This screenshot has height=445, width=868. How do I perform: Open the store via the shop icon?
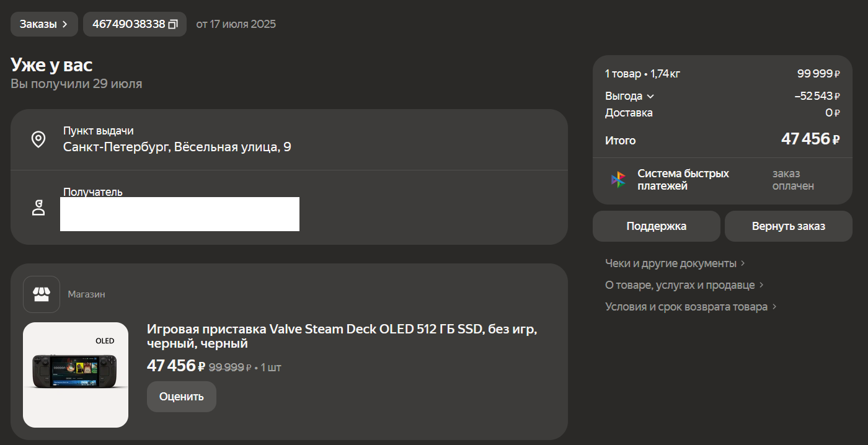click(x=42, y=294)
